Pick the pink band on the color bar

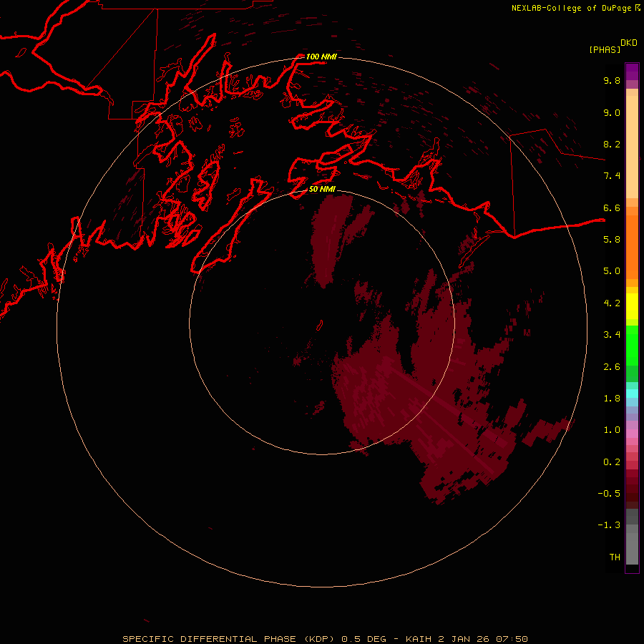tap(632, 434)
